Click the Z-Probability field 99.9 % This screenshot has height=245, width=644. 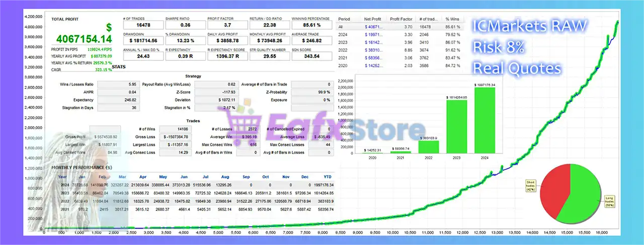pyautogui.click(x=312, y=92)
